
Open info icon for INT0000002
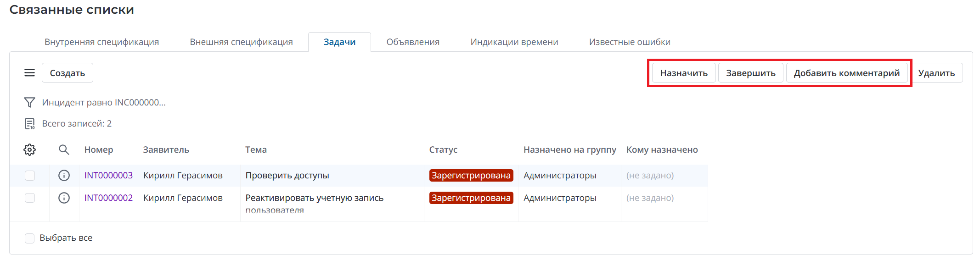click(x=64, y=198)
